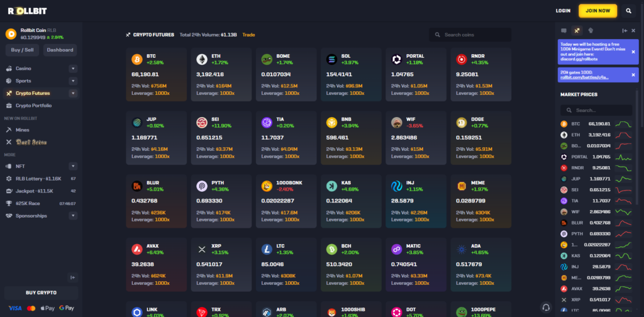Click the BTC sparkline chart in Market Prices
Viewport: 644px width, 317px height.
(623, 124)
